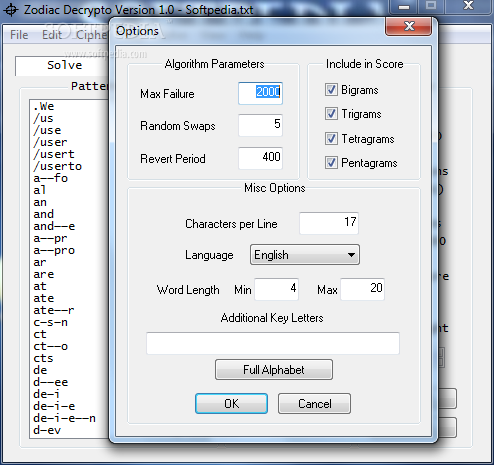Viewport: 494px width, 465px height.
Task: Select pattern 'de-i-e' in the list
Action: coord(54,406)
